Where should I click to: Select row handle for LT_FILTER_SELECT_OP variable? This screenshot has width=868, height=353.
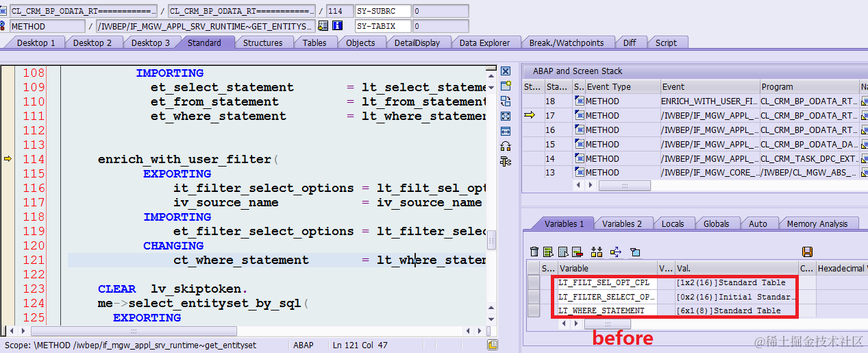pyautogui.click(x=534, y=297)
